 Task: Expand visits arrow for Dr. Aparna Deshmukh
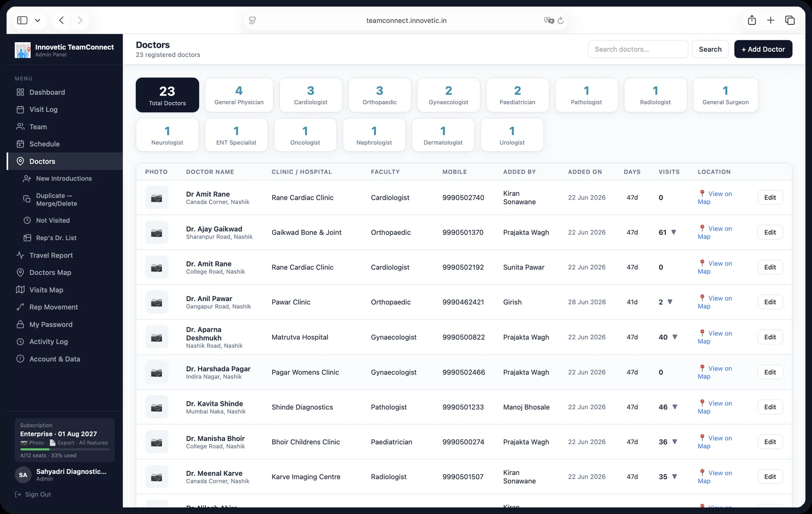[x=675, y=337]
